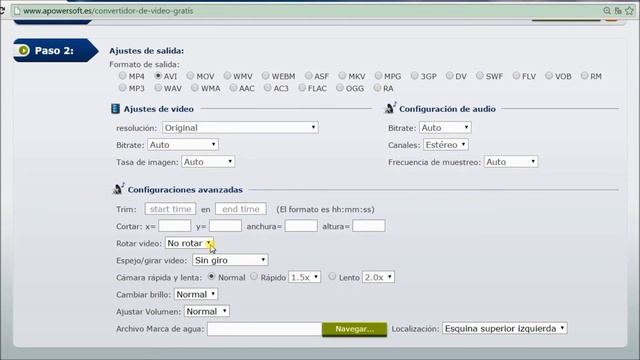640x360 pixels.
Task: Select ASF output format
Action: click(x=309, y=76)
